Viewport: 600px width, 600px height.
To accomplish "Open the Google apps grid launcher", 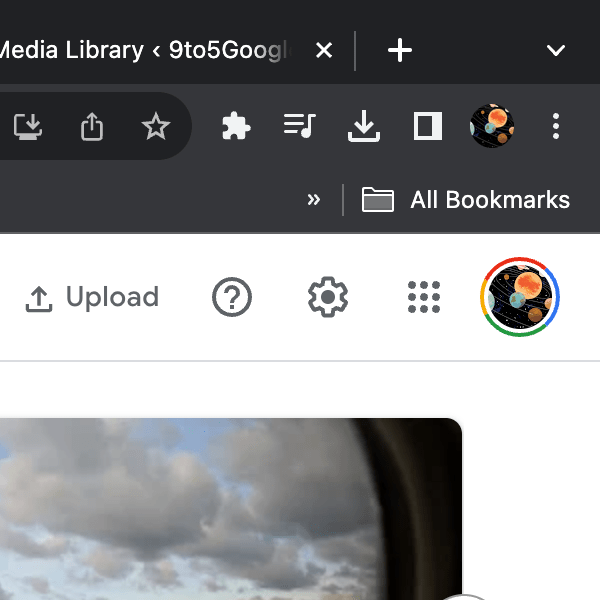I will [424, 298].
